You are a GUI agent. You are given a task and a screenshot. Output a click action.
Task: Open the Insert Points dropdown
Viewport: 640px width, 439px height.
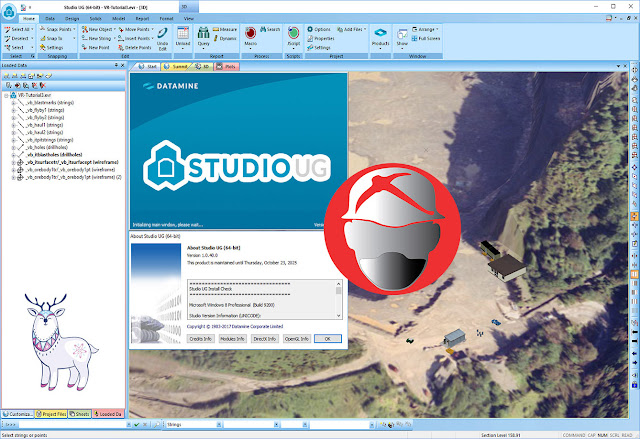click(x=152, y=38)
